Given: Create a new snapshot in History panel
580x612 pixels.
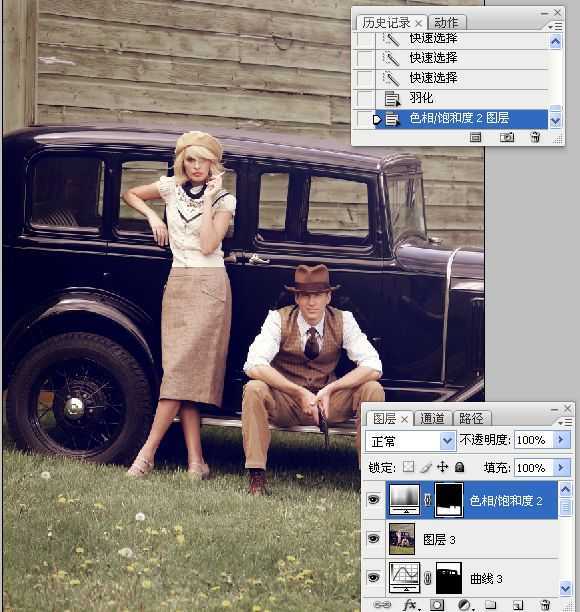Looking at the screenshot, I should (x=507, y=137).
